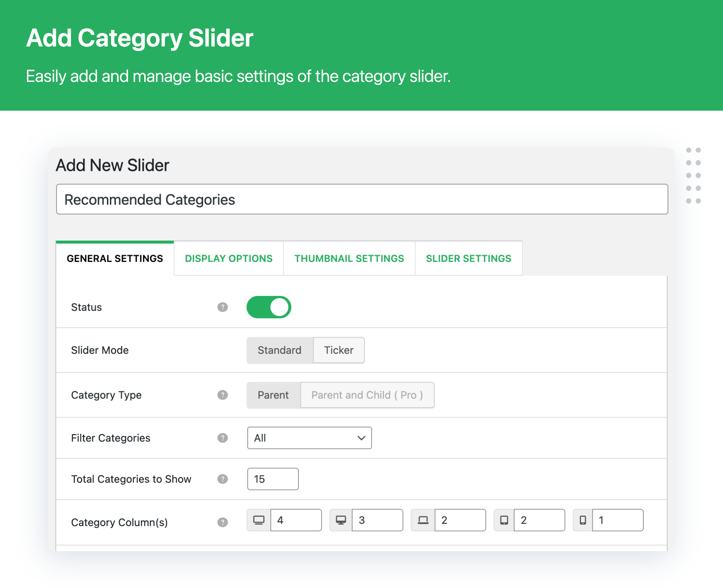
Task: Open the Thumbnail Settings tab
Action: [349, 259]
